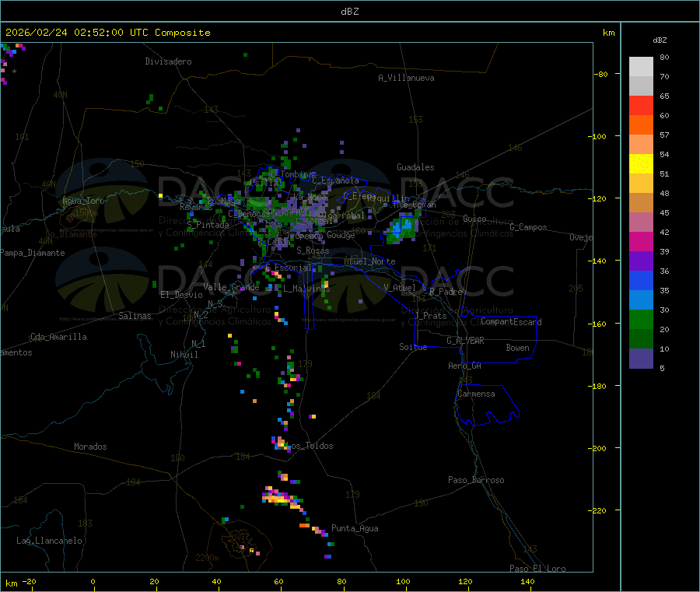Click the Nihuil location label
700x592 pixels.
[184, 355]
